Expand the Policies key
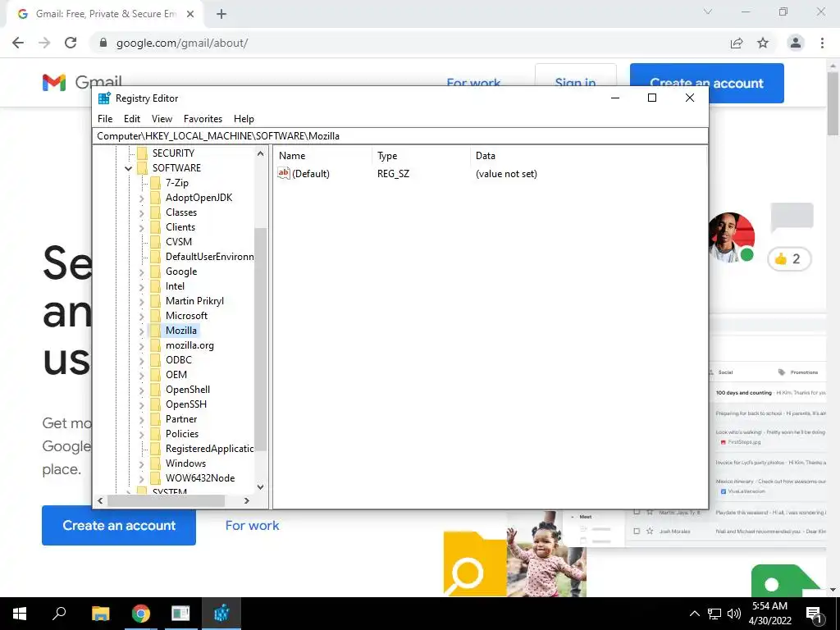Screen dimensions: 840x630 [141, 435]
